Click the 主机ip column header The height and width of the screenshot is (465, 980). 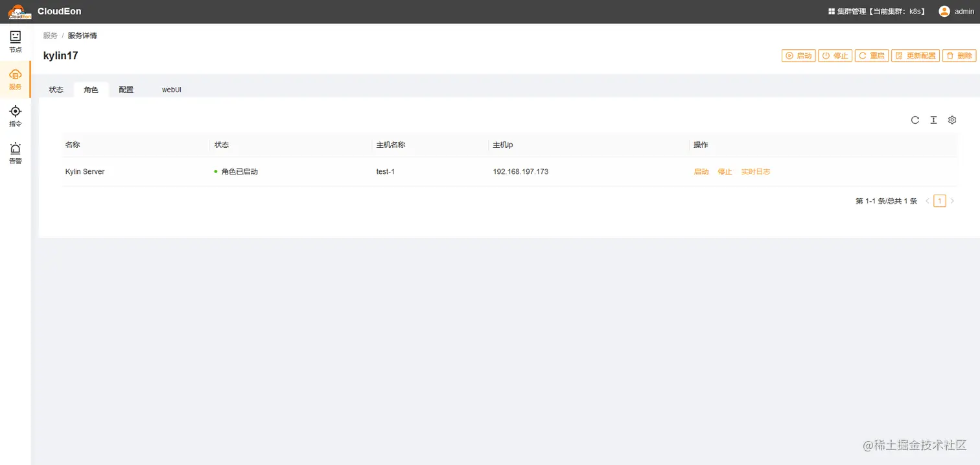tap(503, 145)
